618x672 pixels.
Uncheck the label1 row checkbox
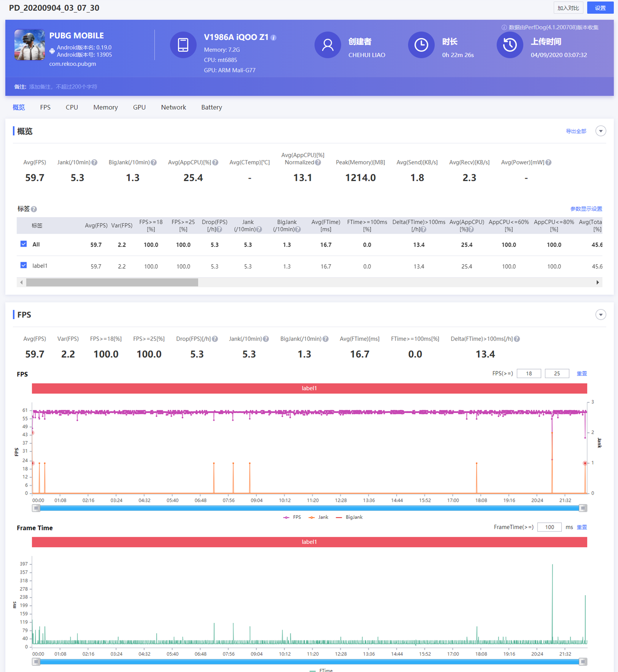coord(24,265)
